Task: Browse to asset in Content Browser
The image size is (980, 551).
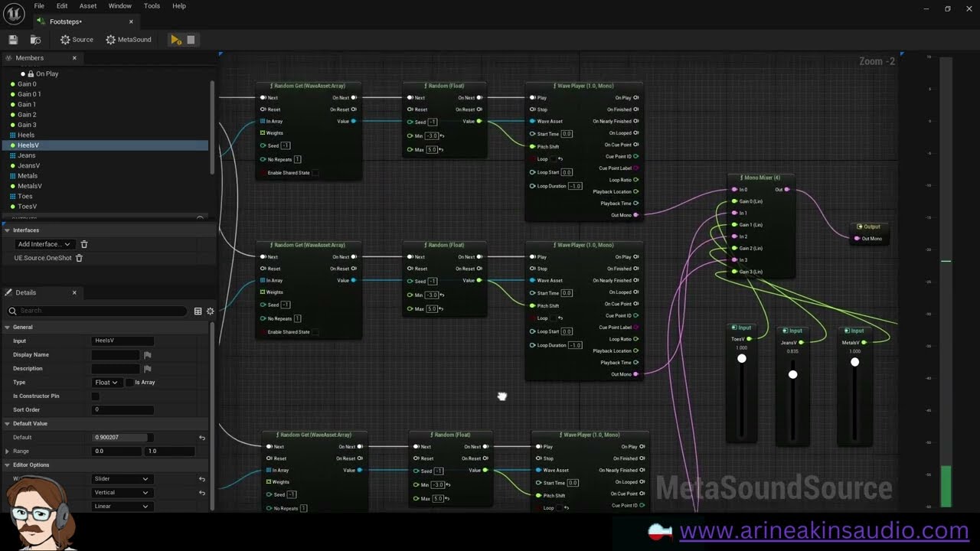Action: click(35, 40)
